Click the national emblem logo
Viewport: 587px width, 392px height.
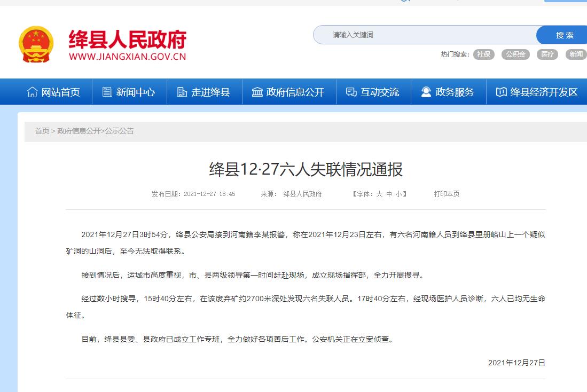[36, 44]
